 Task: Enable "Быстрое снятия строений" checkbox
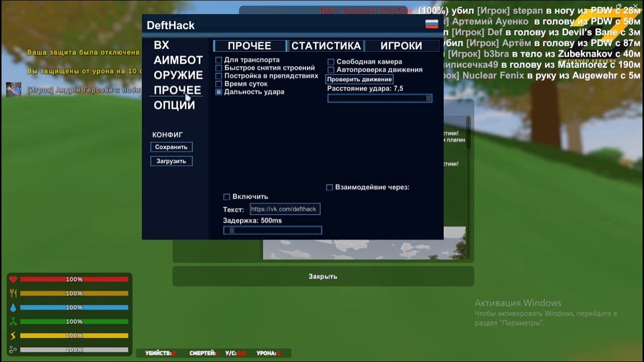pos(219,68)
